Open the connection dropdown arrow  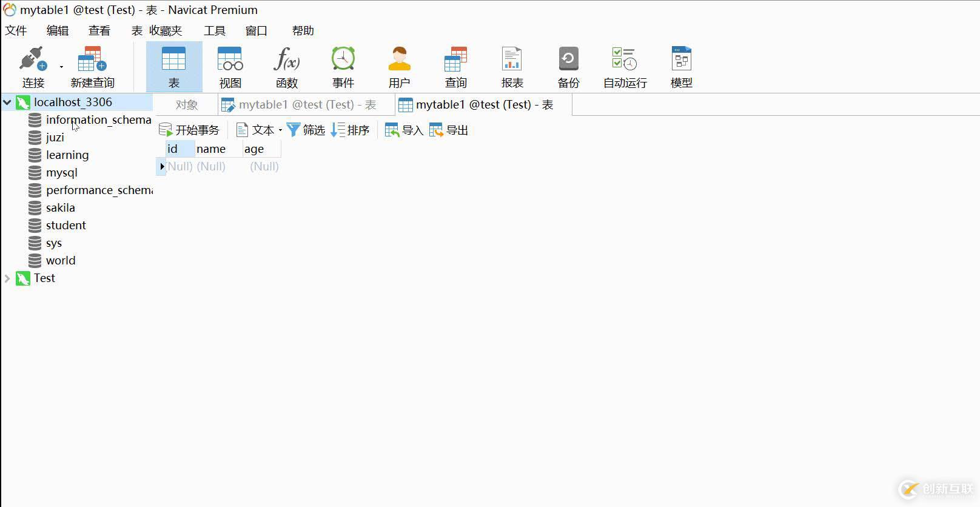tap(61, 67)
